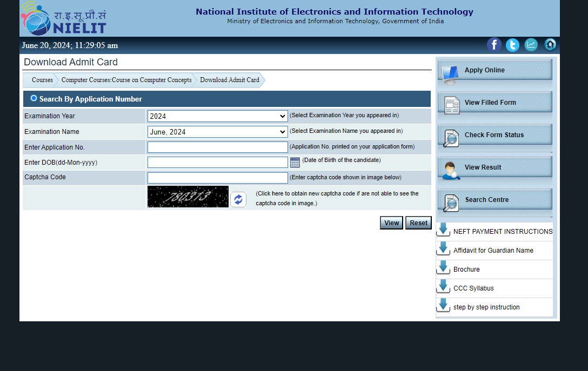
Task: Open the Twitter icon in header
Action: 512,45
